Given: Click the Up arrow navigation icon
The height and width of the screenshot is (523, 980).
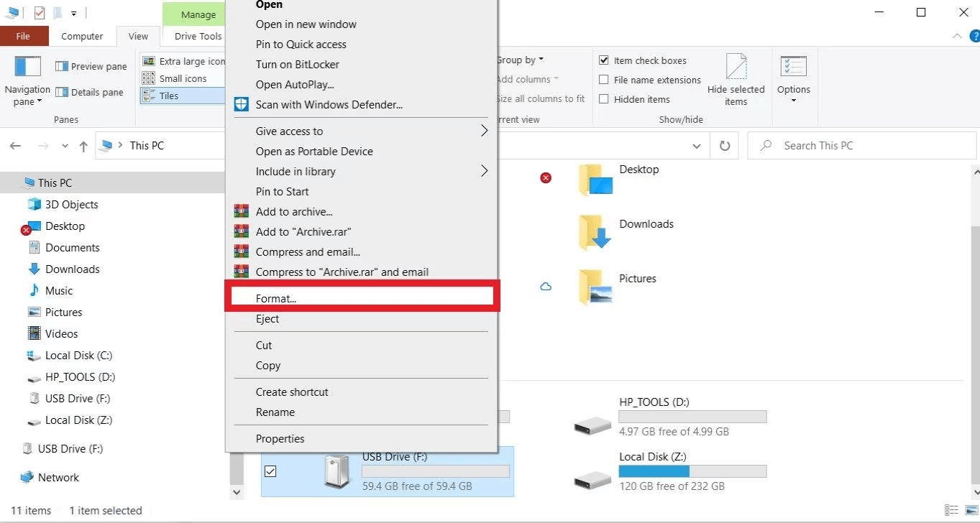Looking at the screenshot, I should (83, 146).
